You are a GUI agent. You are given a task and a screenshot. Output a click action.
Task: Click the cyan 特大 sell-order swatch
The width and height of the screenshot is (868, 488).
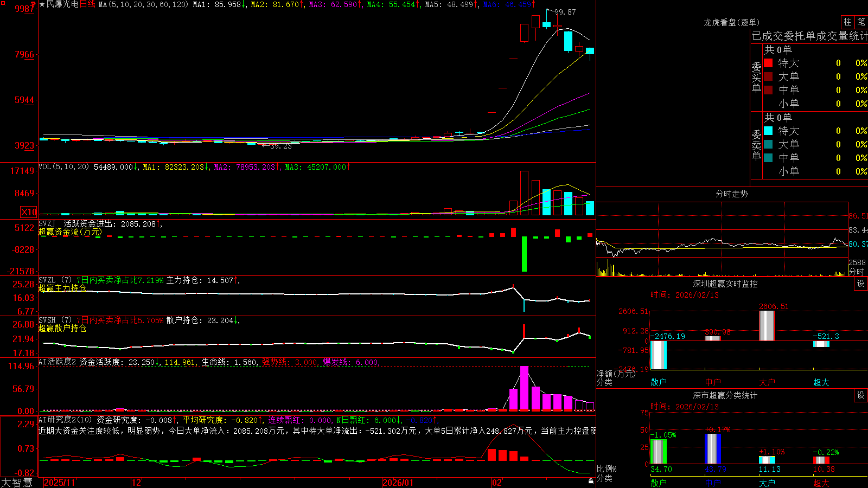[768, 131]
